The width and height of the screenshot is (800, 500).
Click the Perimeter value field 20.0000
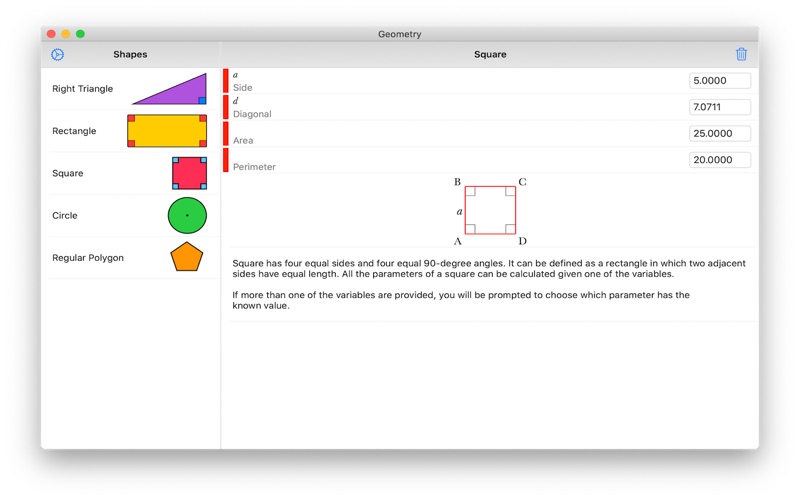(720, 160)
